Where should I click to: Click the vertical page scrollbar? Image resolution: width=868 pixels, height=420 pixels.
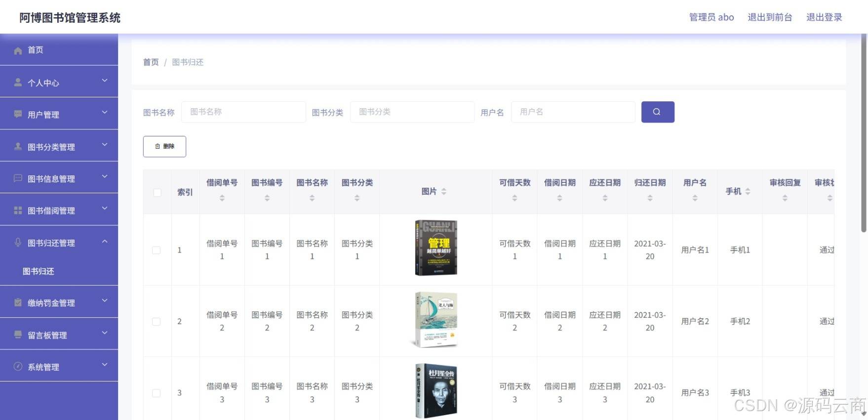[864, 133]
